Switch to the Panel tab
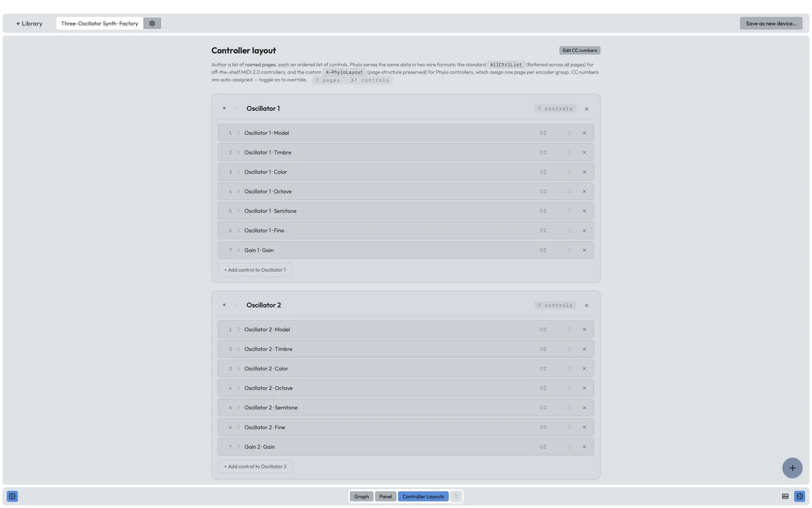The height and width of the screenshot is (508, 812). click(x=386, y=497)
